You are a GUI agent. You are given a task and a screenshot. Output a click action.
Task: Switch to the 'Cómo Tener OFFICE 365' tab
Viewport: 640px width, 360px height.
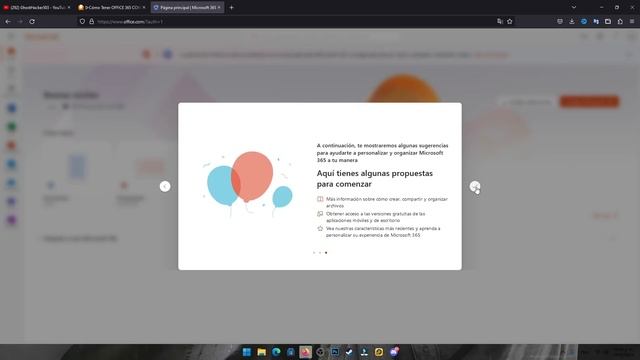pos(110,7)
